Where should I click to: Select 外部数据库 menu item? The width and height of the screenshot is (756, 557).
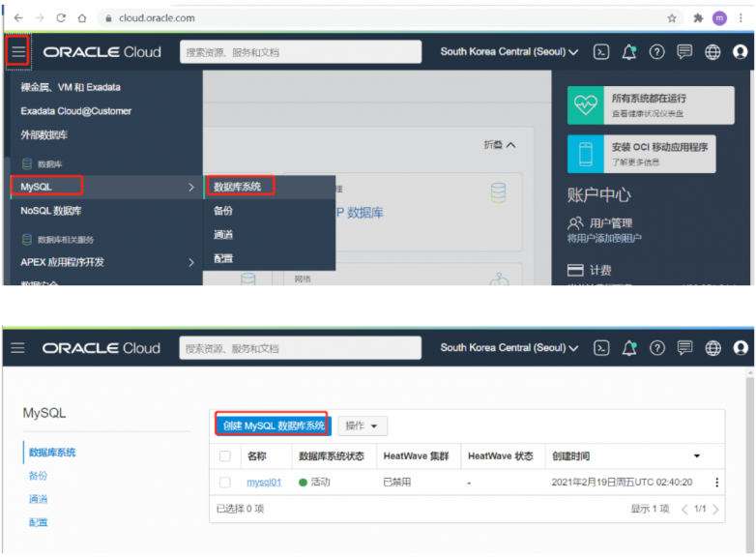(x=44, y=135)
